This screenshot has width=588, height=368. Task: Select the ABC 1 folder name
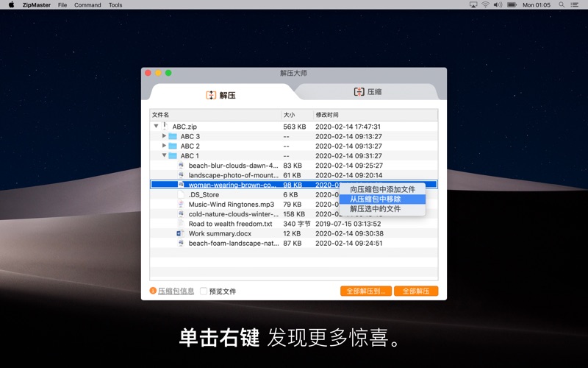pyautogui.click(x=190, y=156)
